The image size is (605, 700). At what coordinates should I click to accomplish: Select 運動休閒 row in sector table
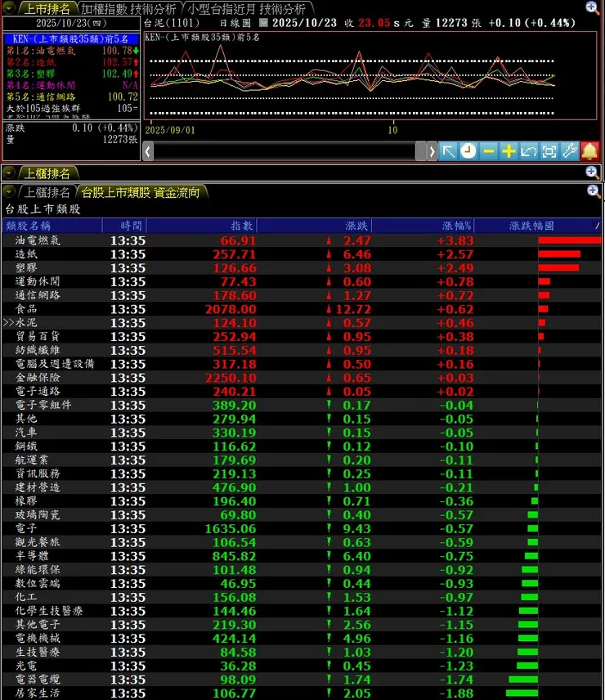(x=302, y=281)
